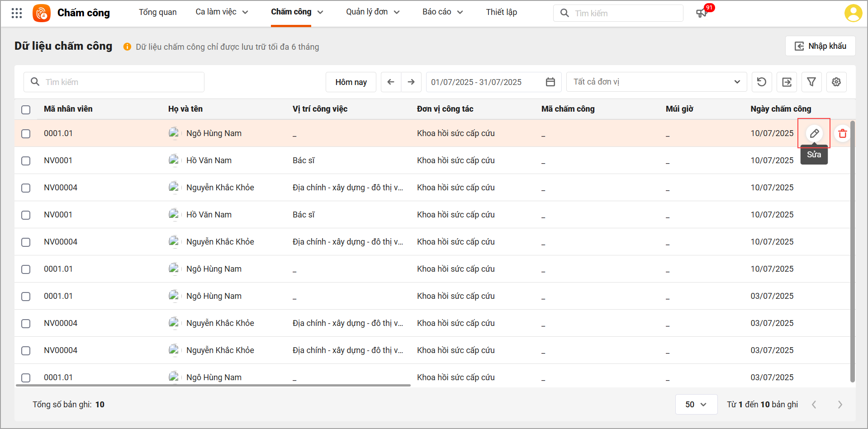Open the filter funnel icon
The image size is (868, 429).
click(x=811, y=82)
